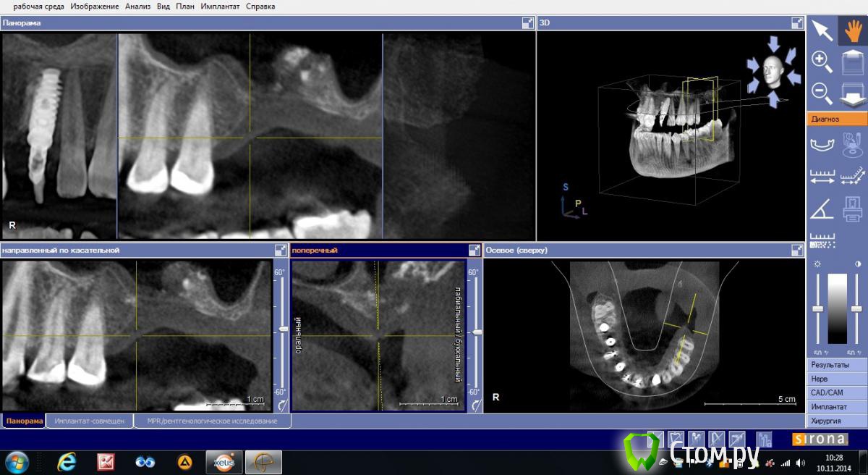The width and height of the screenshot is (868, 475).
Task: Maximize the Панорама view panel
Action: coord(527,23)
